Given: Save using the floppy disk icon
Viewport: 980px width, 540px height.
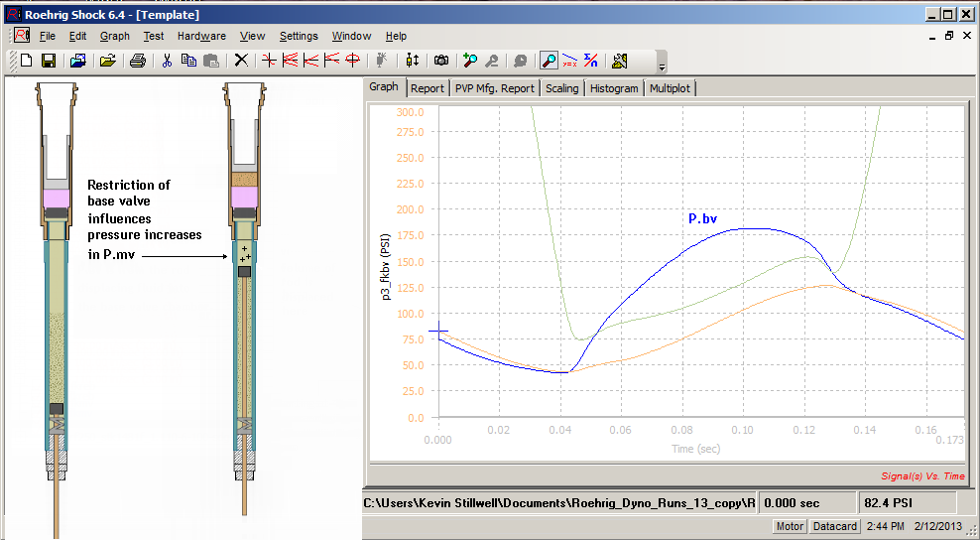Looking at the screenshot, I should click(48, 61).
